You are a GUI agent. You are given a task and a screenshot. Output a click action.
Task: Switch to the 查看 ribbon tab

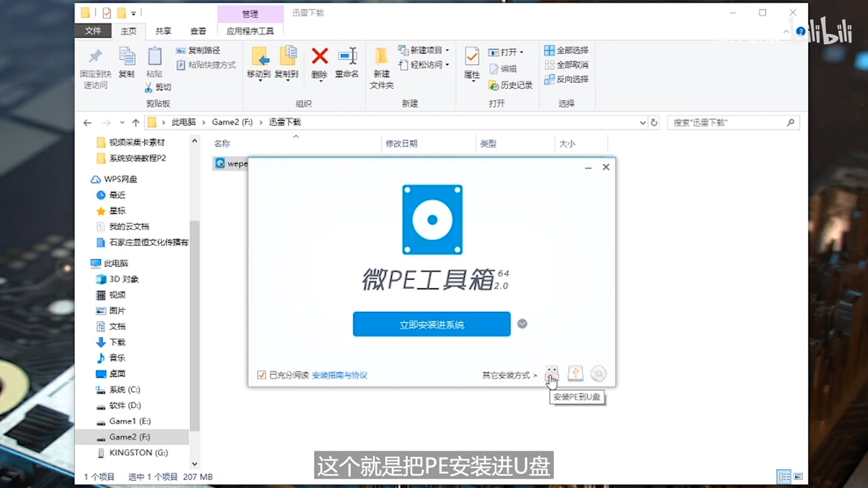198,31
